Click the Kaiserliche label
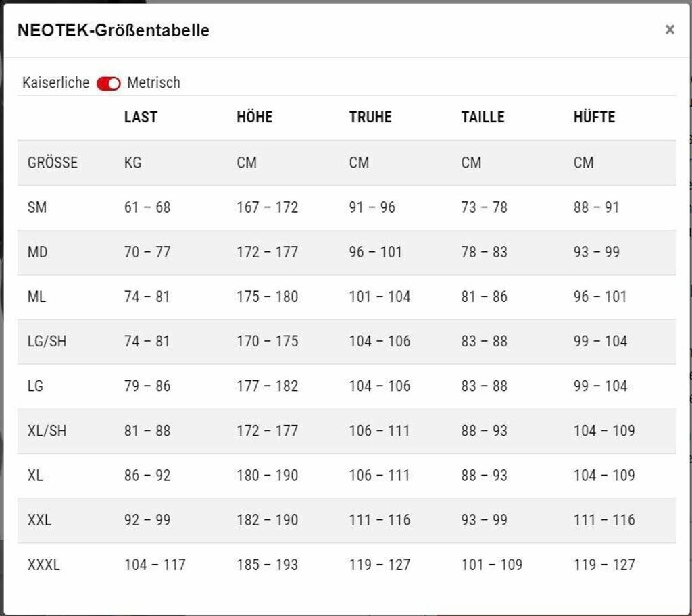Screen dimensions: 692x616 [55, 83]
